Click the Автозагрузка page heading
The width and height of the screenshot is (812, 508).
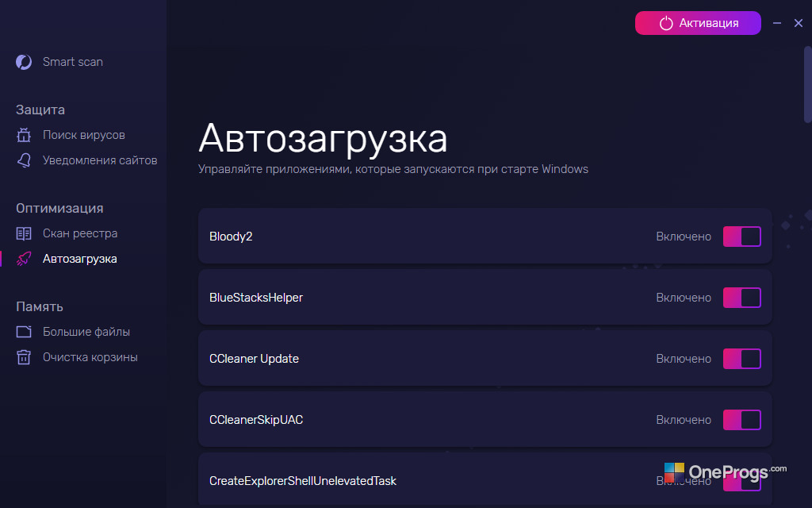click(323, 139)
